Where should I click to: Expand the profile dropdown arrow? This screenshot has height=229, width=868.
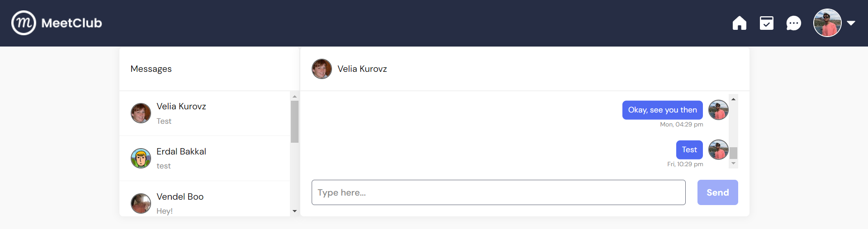(x=851, y=23)
